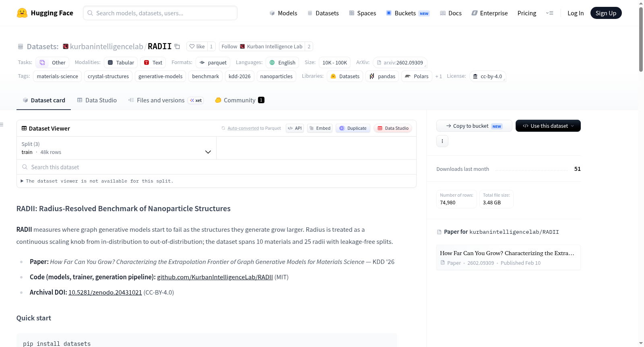This screenshot has width=644, height=347.
Task: Click the RADII dataset title link
Action: [x=160, y=46]
